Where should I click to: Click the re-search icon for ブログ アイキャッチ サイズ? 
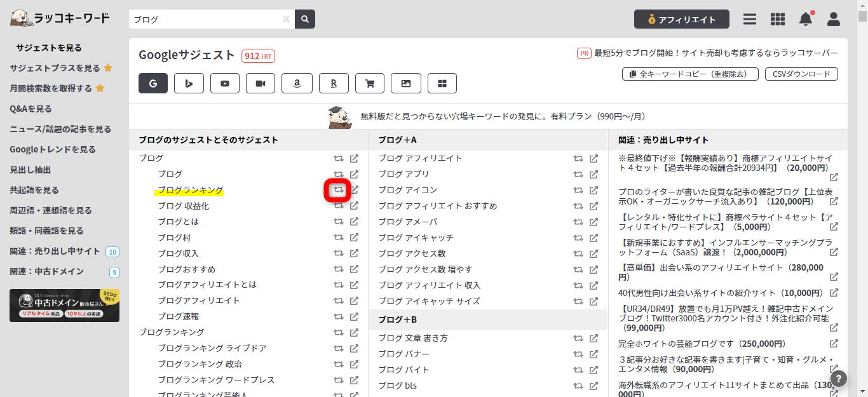click(578, 301)
